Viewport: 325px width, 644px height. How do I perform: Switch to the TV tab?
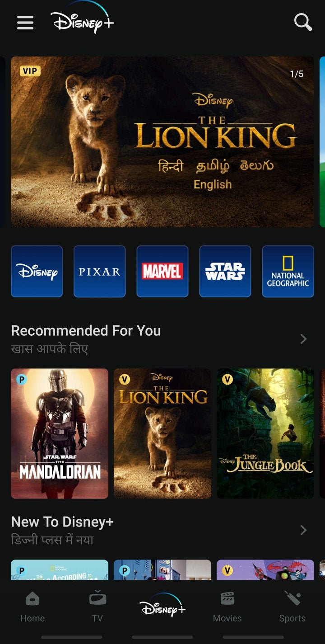point(97,608)
